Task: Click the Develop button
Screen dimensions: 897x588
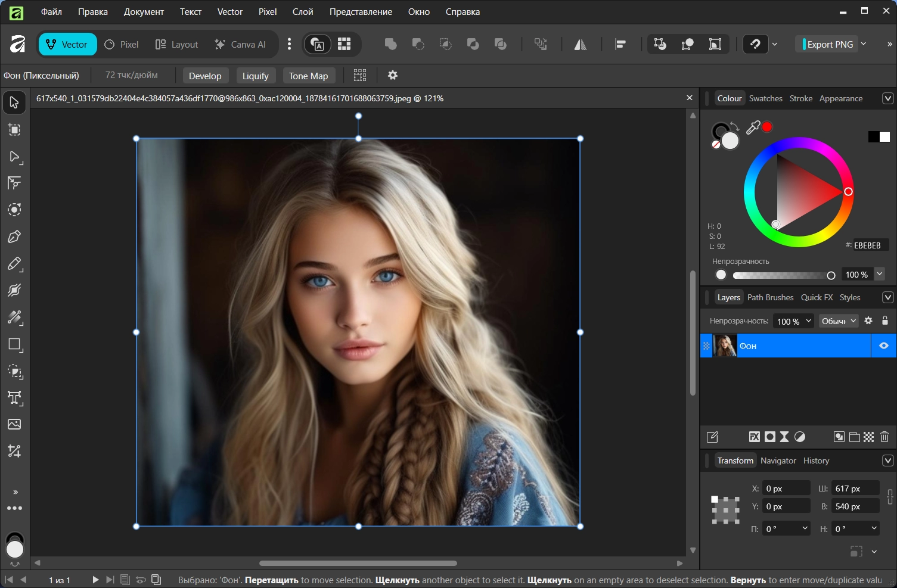Action: click(x=205, y=76)
